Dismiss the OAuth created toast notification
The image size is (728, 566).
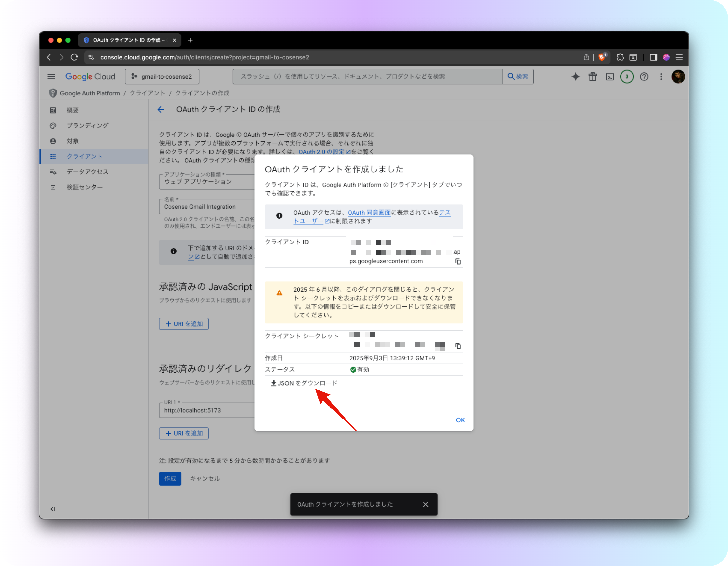[x=426, y=504]
